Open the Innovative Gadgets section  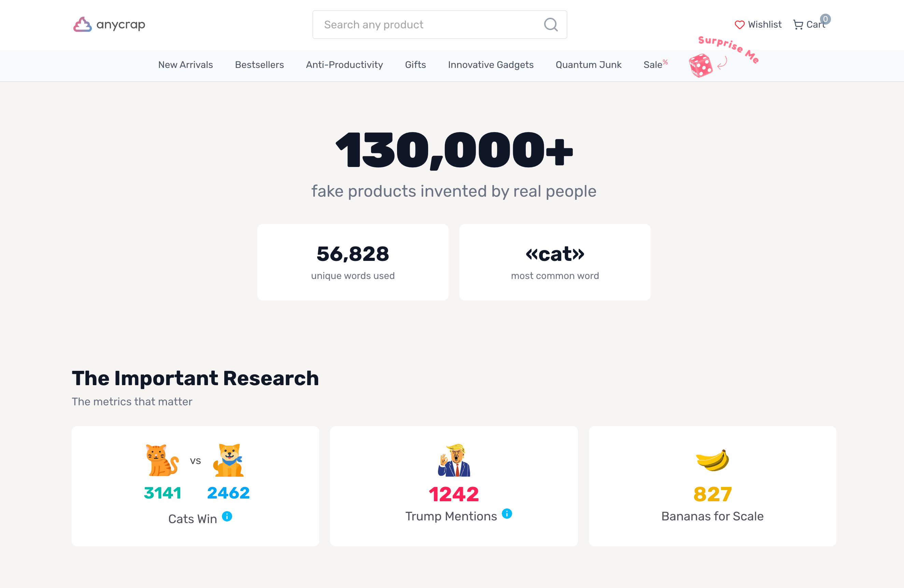point(490,65)
